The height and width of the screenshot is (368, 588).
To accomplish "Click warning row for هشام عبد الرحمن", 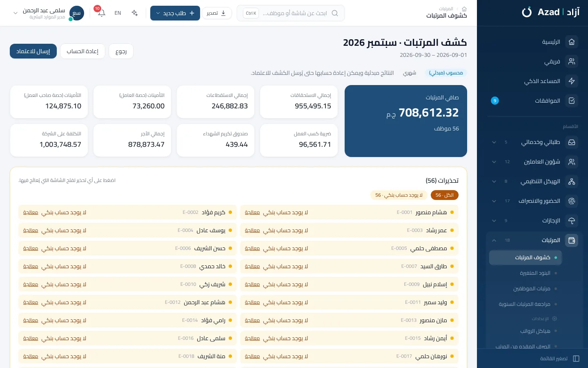I will tap(127, 303).
